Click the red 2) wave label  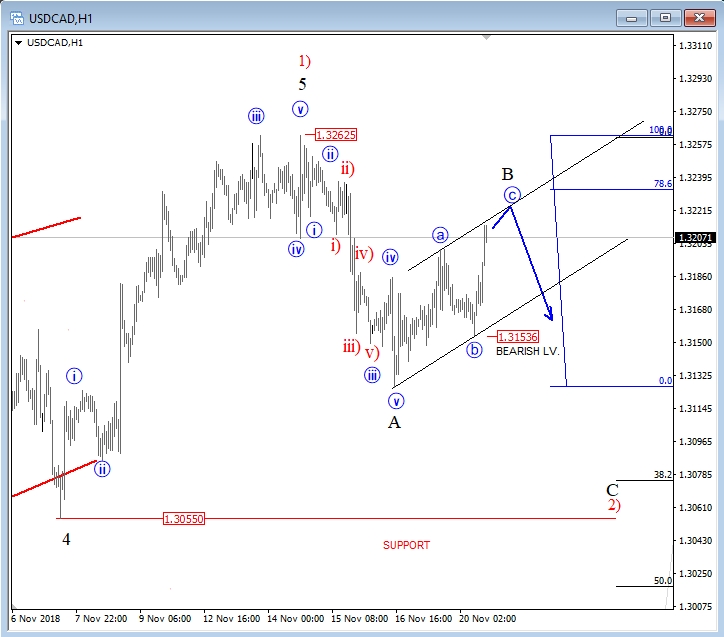(x=614, y=505)
